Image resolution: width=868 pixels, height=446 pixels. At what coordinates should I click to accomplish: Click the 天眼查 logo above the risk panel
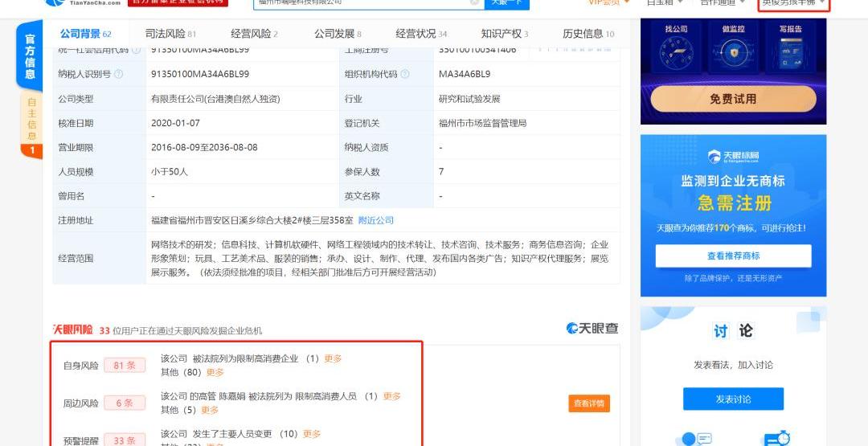coord(592,328)
